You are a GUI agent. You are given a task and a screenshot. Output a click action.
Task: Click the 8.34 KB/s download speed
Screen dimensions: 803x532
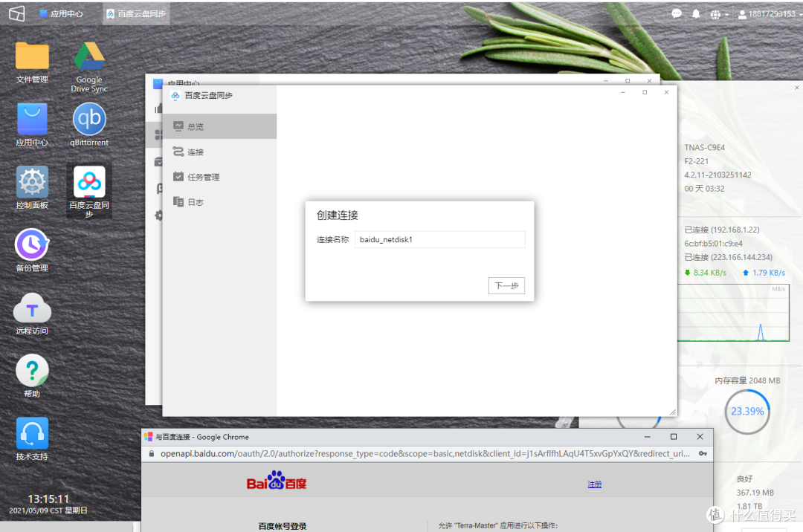[x=706, y=273]
